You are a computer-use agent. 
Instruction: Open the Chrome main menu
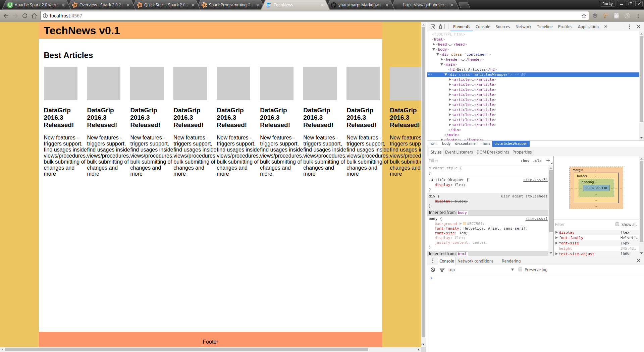[638, 16]
